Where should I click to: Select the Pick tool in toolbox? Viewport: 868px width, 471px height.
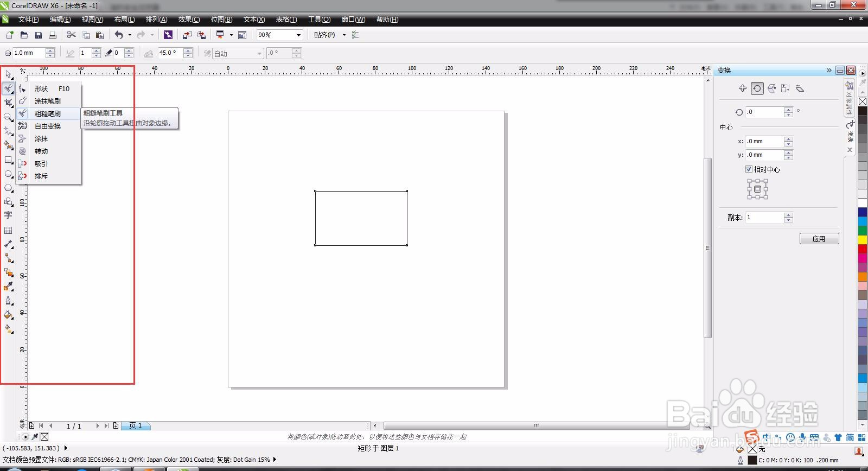[8, 74]
